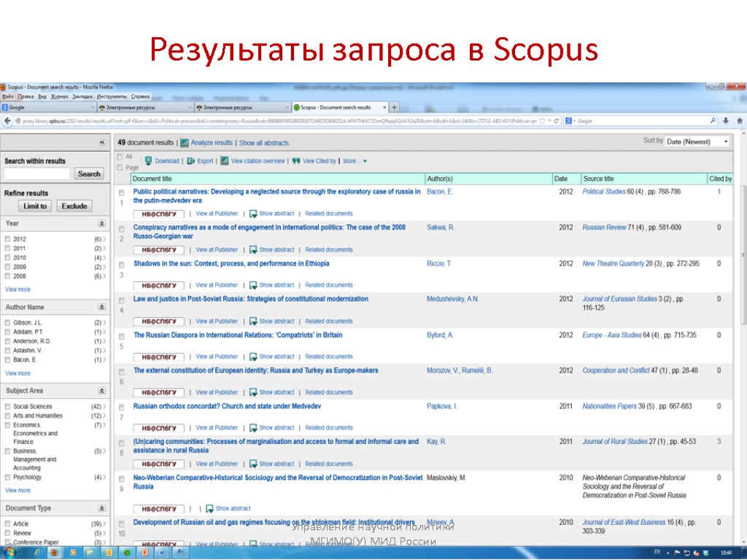Open the Инструменты menu
747x560 pixels.
pyautogui.click(x=112, y=97)
